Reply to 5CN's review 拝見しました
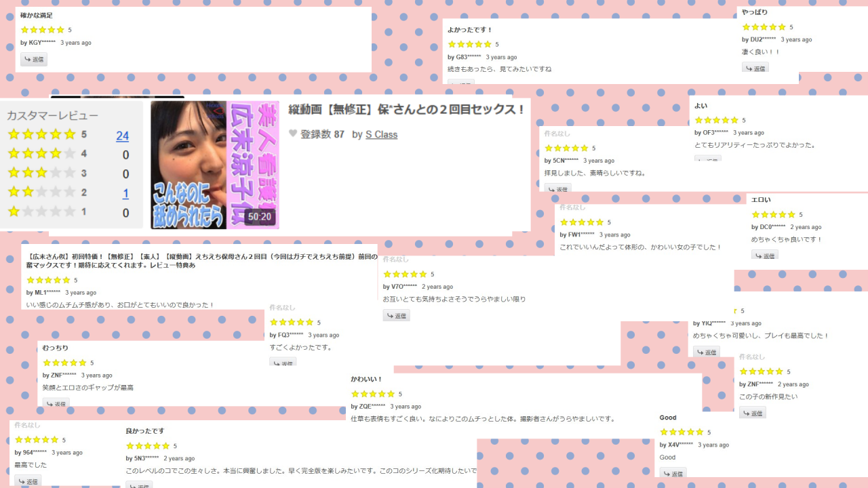Screen dimensions: 868x488 (558, 188)
